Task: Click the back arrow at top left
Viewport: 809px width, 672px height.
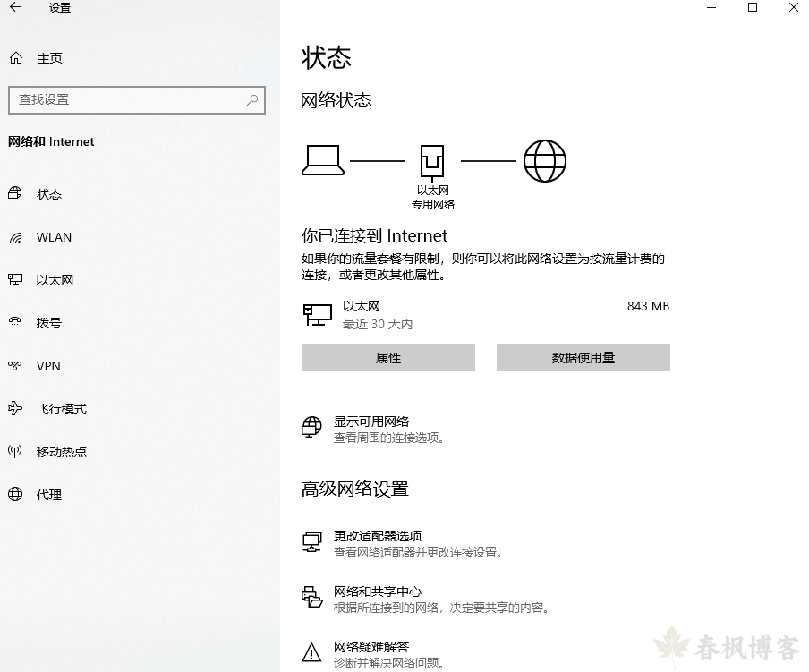Action: [17, 8]
